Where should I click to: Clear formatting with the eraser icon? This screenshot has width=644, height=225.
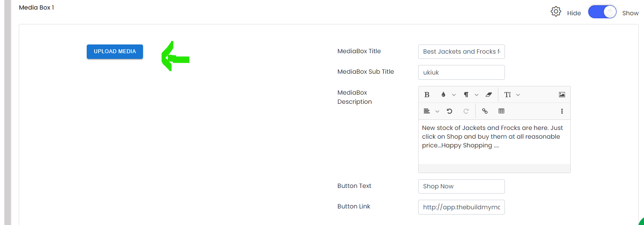pos(489,95)
